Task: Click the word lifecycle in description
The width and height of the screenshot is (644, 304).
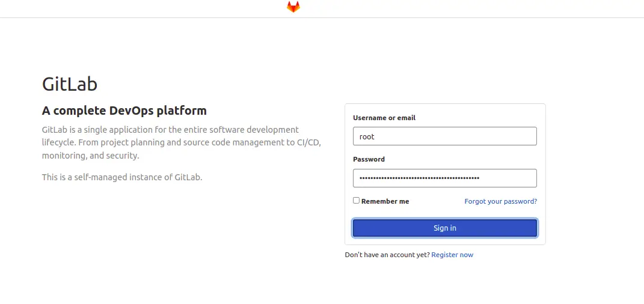Action: point(58,143)
